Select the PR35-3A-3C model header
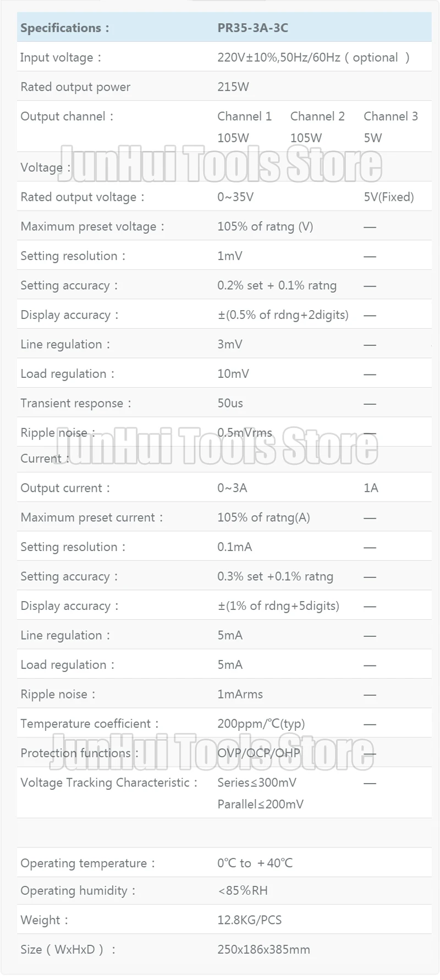Image resolution: width=440 pixels, height=980 pixels. click(252, 28)
